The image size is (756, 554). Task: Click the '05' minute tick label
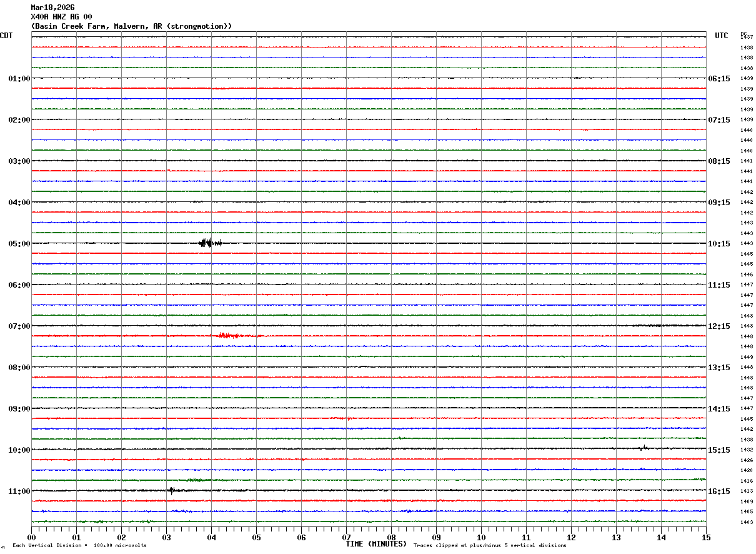click(x=256, y=537)
